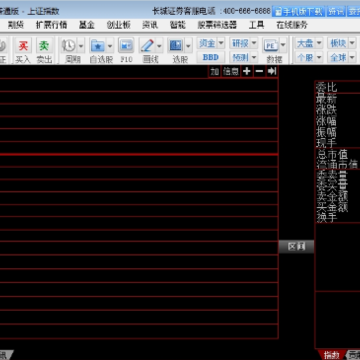This screenshot has height=360, width=360.
Task: Open the 选股 stock picker icon
Action: click(176, 45)
